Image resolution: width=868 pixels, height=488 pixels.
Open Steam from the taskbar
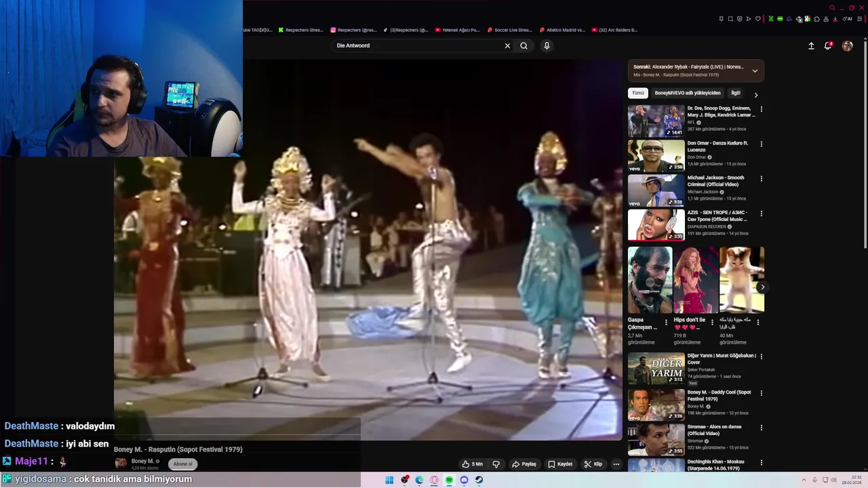(479, 480)
